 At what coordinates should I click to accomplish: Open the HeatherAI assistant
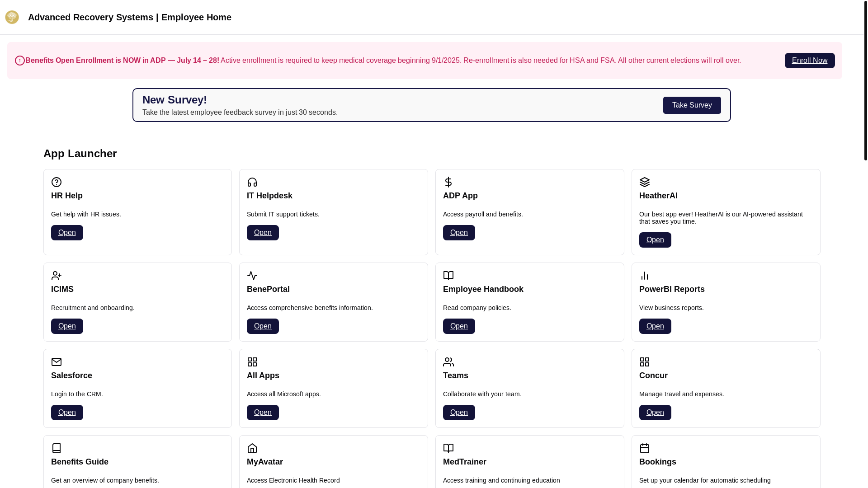[655, 240]
